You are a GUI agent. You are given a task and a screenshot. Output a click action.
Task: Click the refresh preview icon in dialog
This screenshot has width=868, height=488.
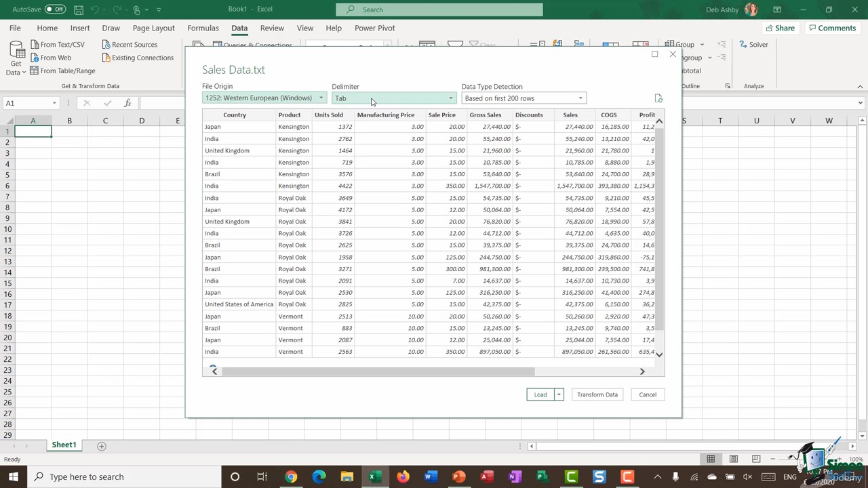click(x=658, y=98)
